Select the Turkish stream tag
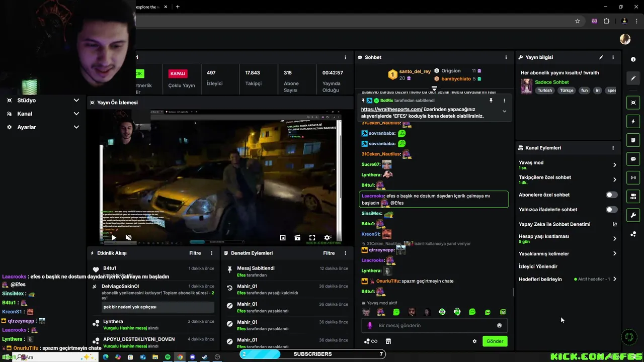The image size is (644, 362). tap(545, 90)
